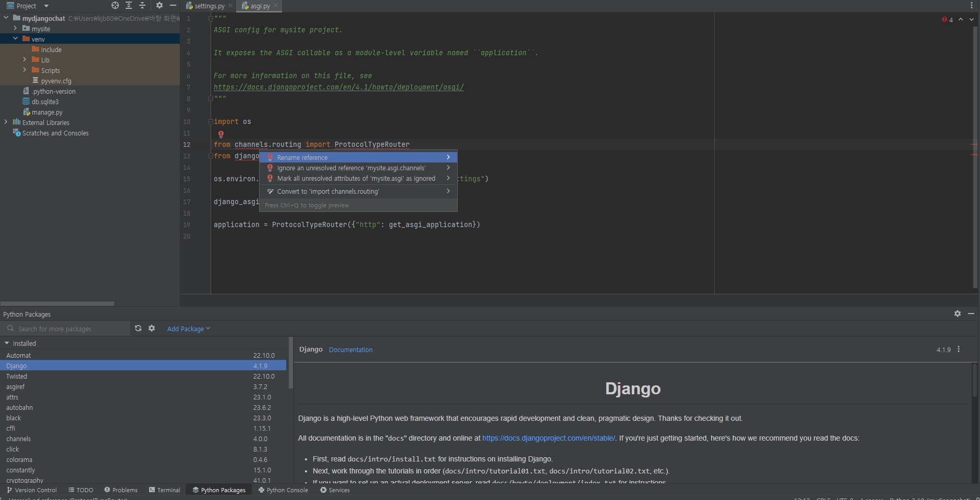The width and height of the screenshot is (980, 500).
Task: Expand the Scripts folder
Action: [x=24, y=70]
